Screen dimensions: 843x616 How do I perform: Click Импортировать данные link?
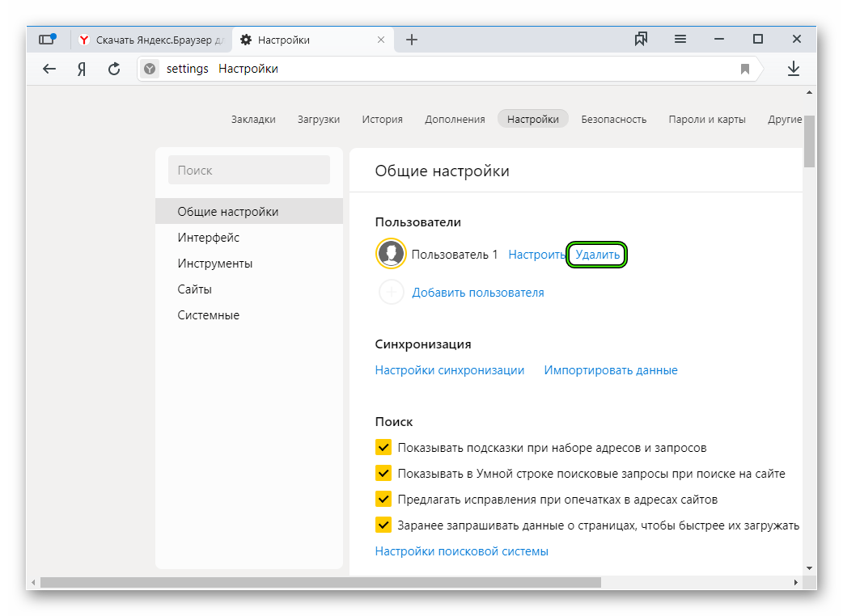611,370
